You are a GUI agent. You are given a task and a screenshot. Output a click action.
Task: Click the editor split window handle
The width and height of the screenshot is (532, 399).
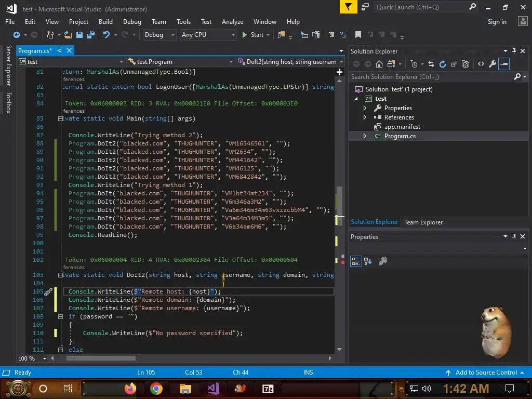tap(339, 72)
